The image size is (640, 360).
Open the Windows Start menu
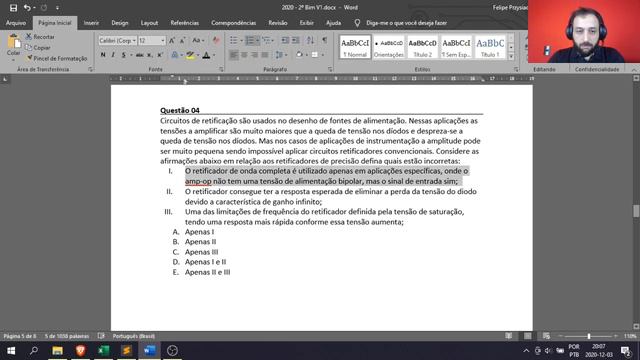click(x=11, y=350)
